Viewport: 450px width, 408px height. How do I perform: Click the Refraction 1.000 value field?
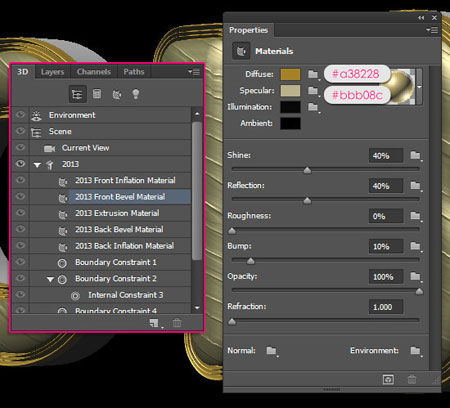(386, 307)
